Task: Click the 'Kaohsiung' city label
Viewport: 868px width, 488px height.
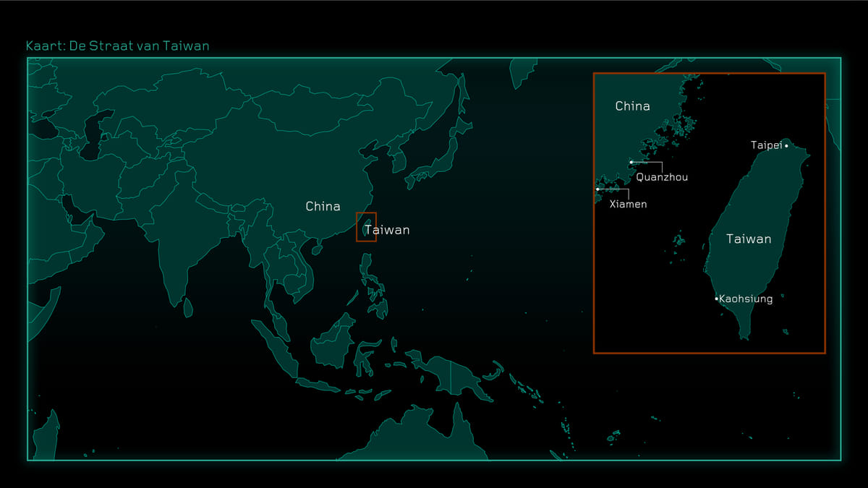Action: [746, 299]
